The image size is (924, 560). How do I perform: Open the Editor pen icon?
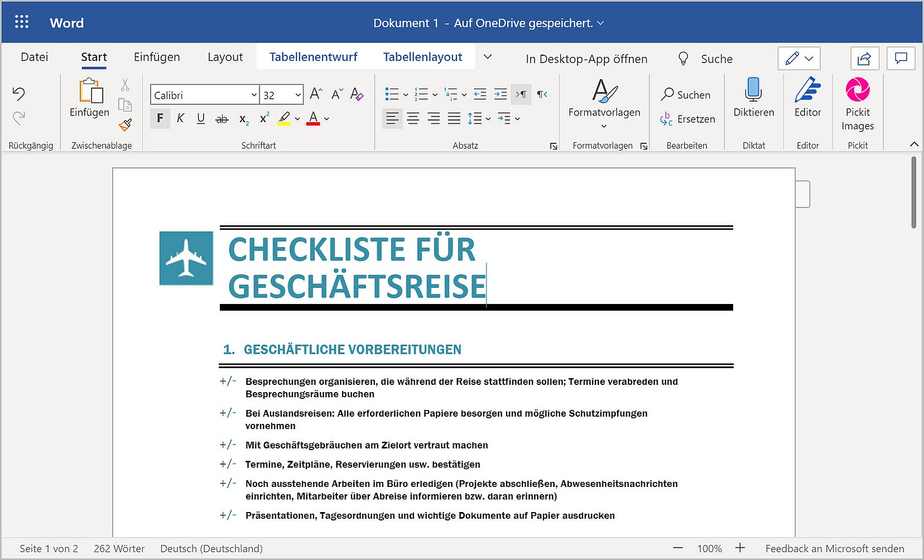(x=807, y=90)
